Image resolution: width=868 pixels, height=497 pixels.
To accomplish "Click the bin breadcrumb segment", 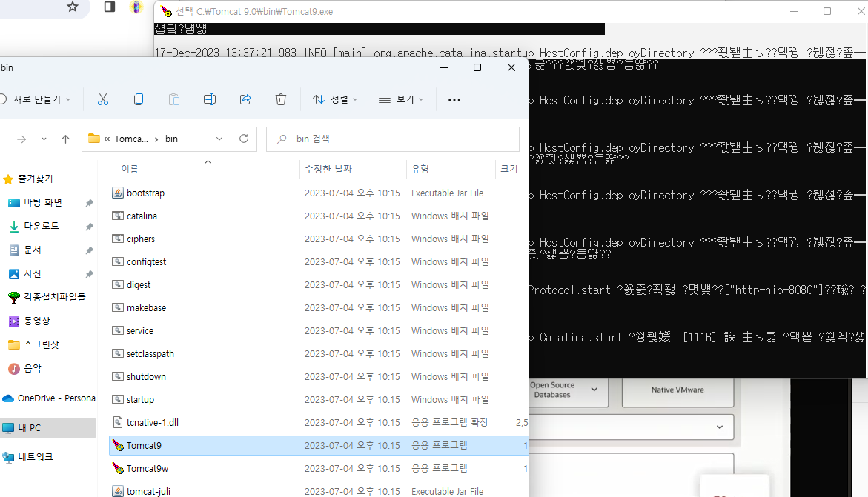I will 172,139.
